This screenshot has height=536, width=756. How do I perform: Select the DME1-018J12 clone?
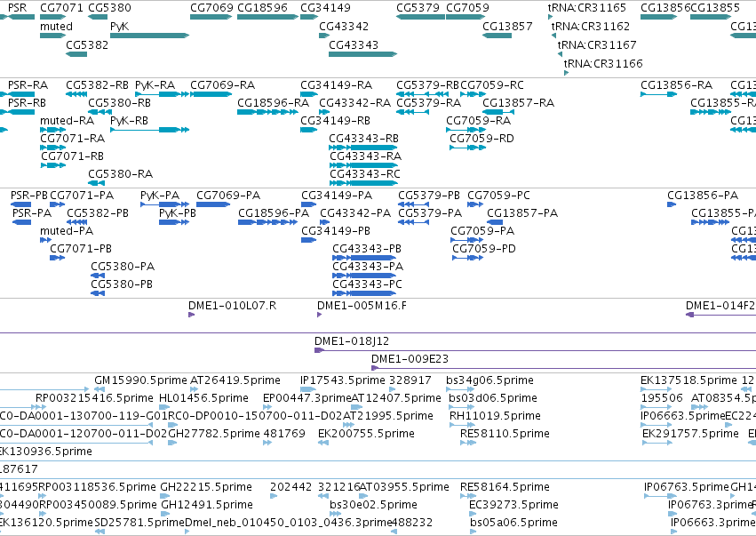535,350
